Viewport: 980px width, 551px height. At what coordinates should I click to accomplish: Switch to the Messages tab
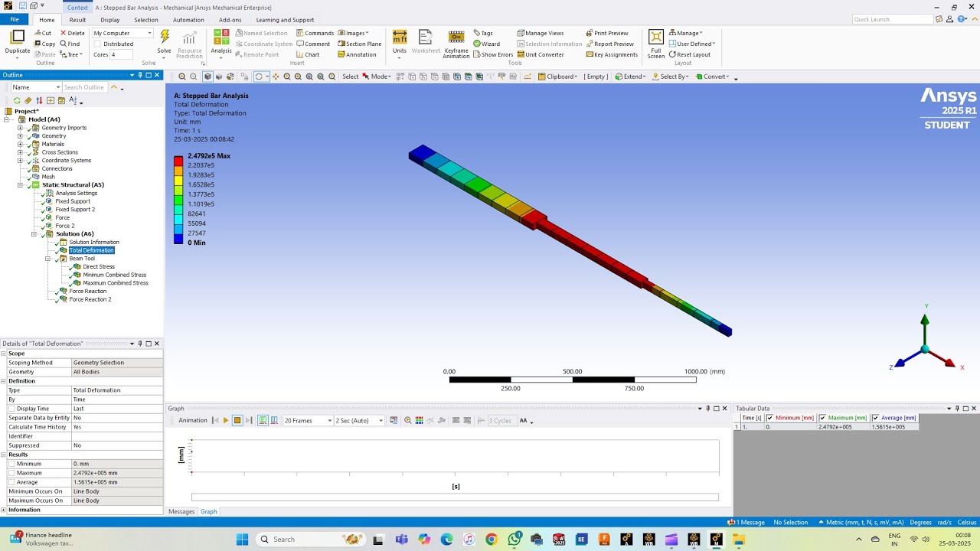point(181,511)
